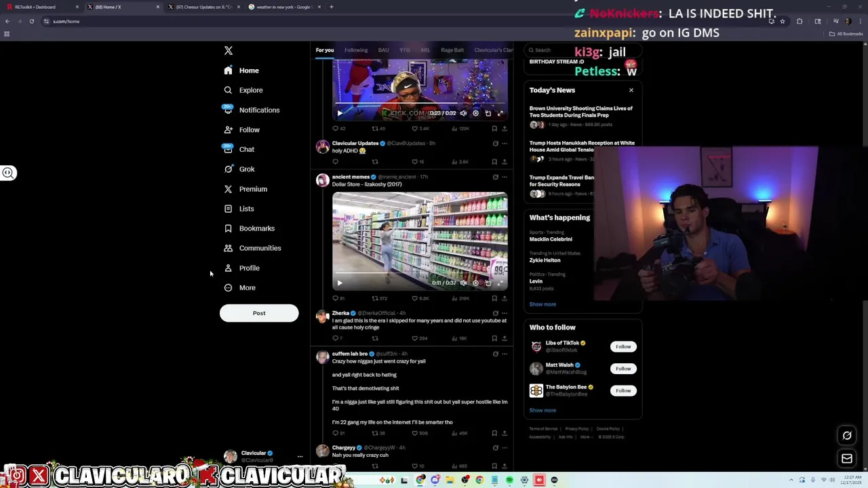Open Lists from the sidebar
The width and height of the screenshot is (868, 488).
pyautogui.click(x=239, y=209)
